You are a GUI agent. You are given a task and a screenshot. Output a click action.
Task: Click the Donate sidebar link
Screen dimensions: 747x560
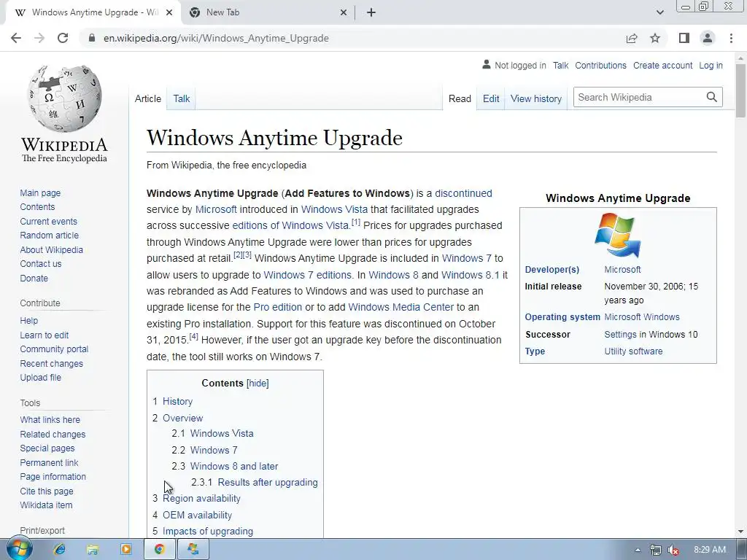click(x=34, y=278)
